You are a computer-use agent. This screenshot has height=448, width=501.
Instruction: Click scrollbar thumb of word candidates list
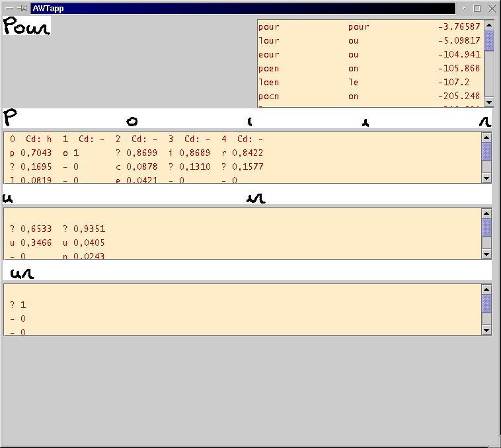[x=489, y=40]
